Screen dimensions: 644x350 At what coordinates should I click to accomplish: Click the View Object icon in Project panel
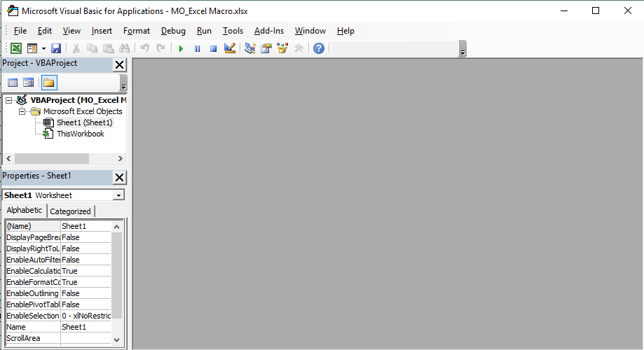tap(28, 83)
